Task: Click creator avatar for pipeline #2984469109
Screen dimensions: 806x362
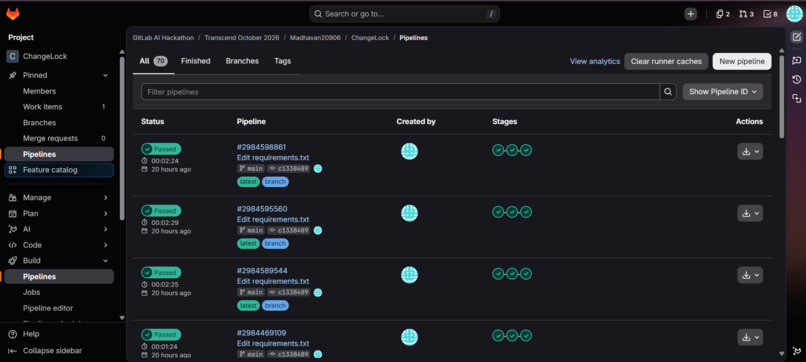Action: click(409, 337)
